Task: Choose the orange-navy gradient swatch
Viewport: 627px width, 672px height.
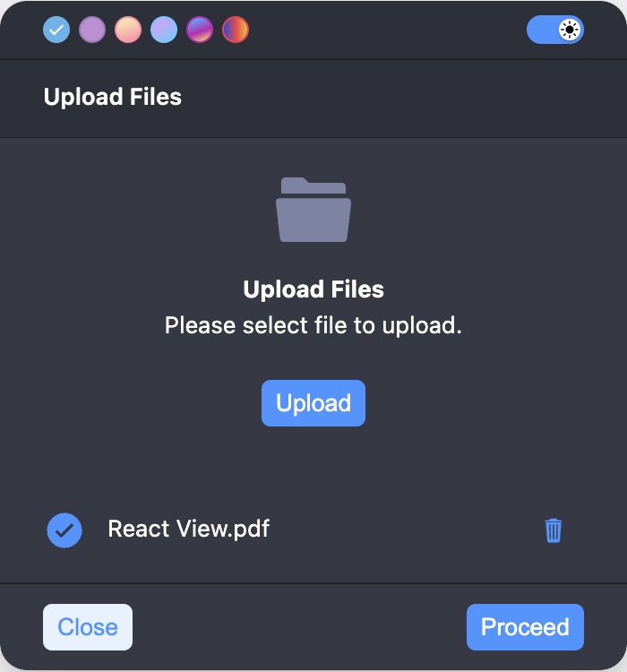Action: tap(236, 30)
